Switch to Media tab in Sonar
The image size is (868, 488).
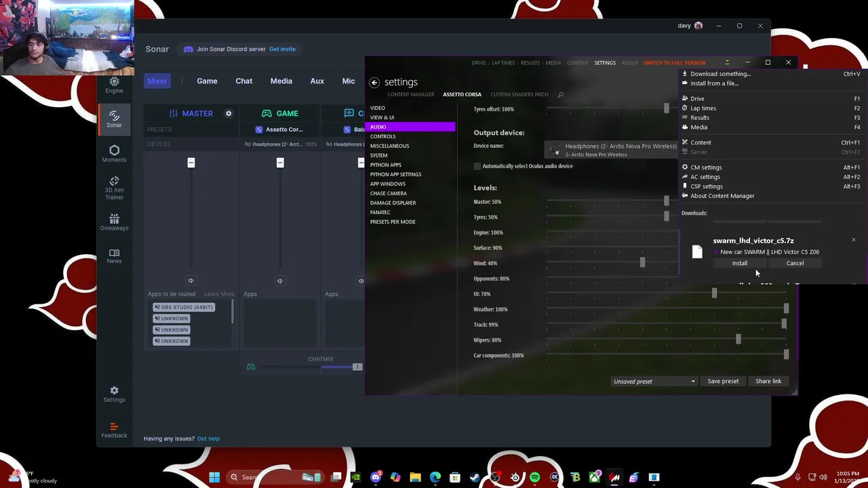(281, 81)
